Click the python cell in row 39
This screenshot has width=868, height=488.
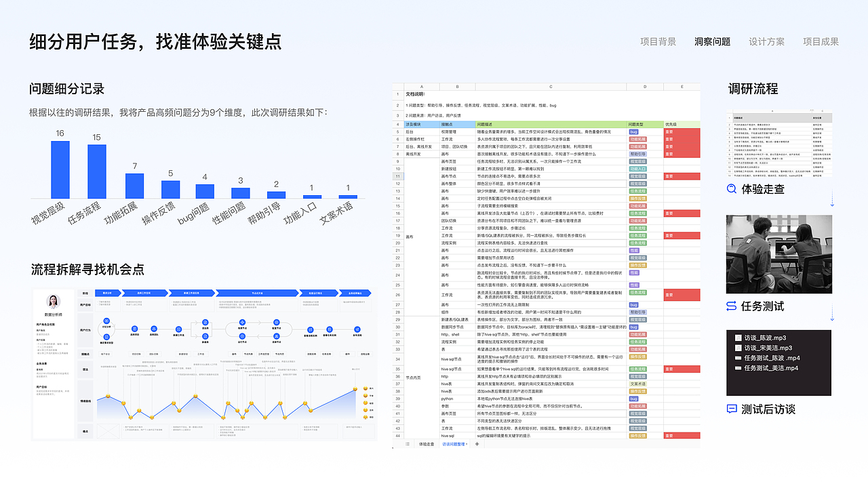[x=458, y=399]
